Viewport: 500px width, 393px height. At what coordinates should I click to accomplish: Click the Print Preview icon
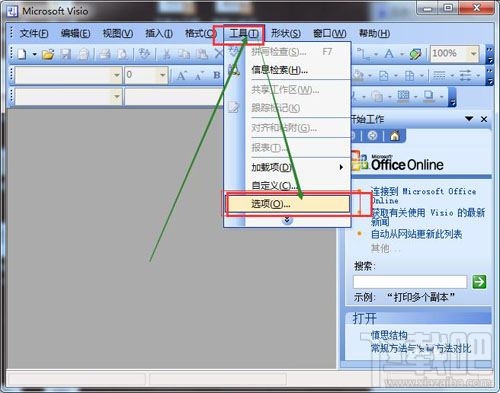coord(123,54)
